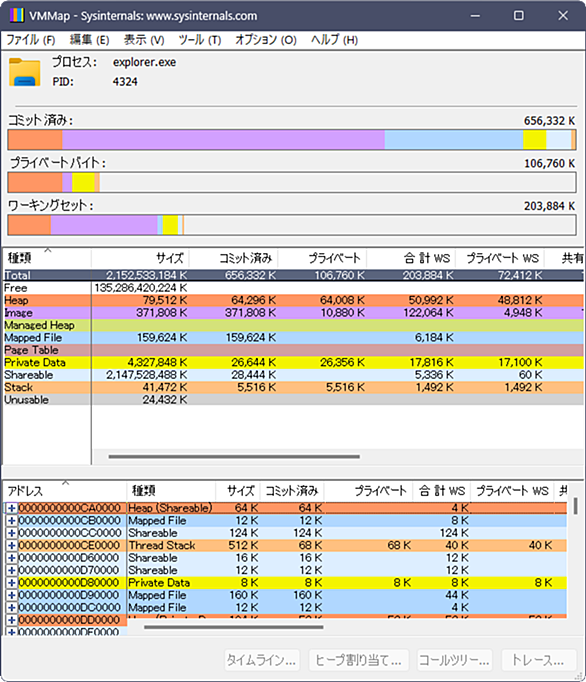Expand Shareable row at 0000000000D60000
This screenshot has width=586, height=682.
pyautogui.click(x=12, y=558)
